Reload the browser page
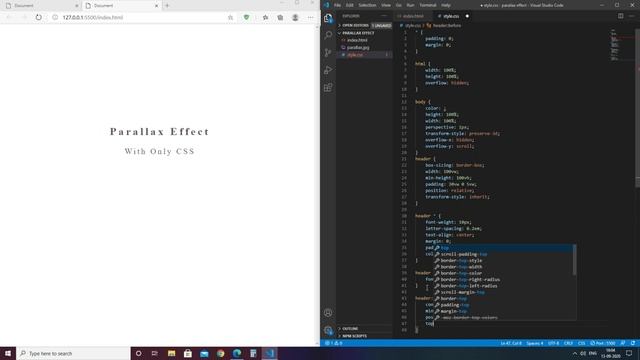The height and width of the screenshot is (360, 640). (38, 18)
